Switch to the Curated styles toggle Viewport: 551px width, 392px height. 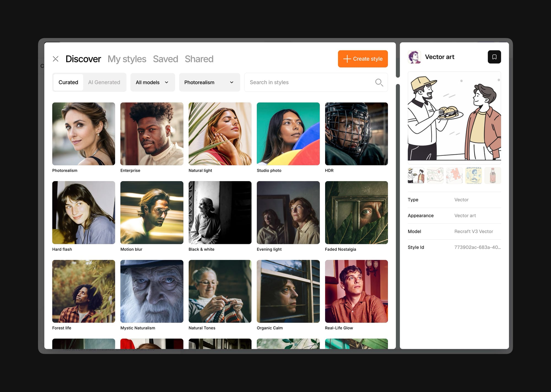click(x=68, y=82)
